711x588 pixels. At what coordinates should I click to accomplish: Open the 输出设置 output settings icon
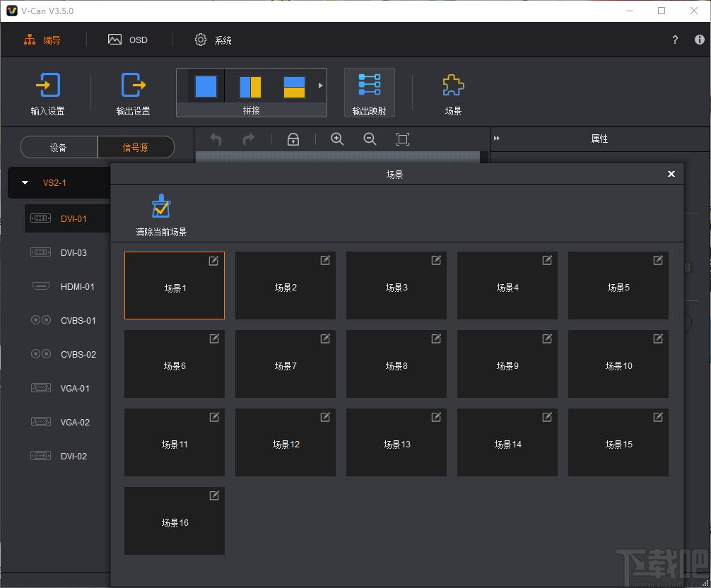(134, 85)
